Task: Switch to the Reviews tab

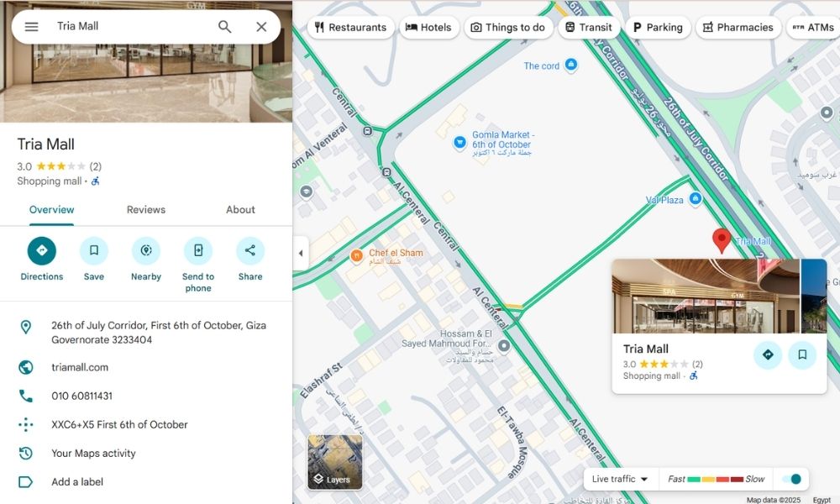Action: 146,210
